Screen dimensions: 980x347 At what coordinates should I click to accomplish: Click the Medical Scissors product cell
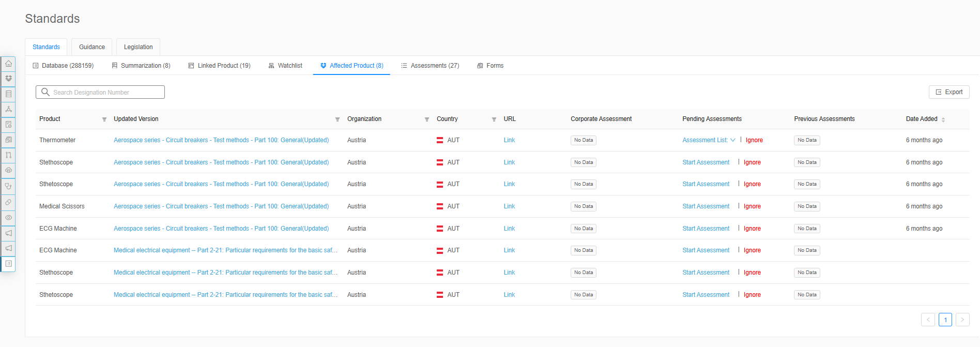point(62,206)
